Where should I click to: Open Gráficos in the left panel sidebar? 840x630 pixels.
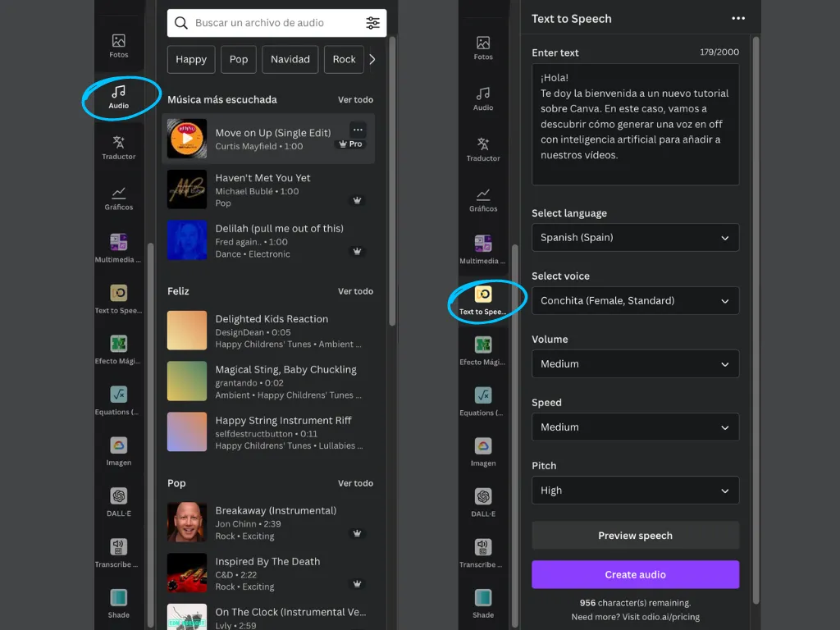pos(118,199)
